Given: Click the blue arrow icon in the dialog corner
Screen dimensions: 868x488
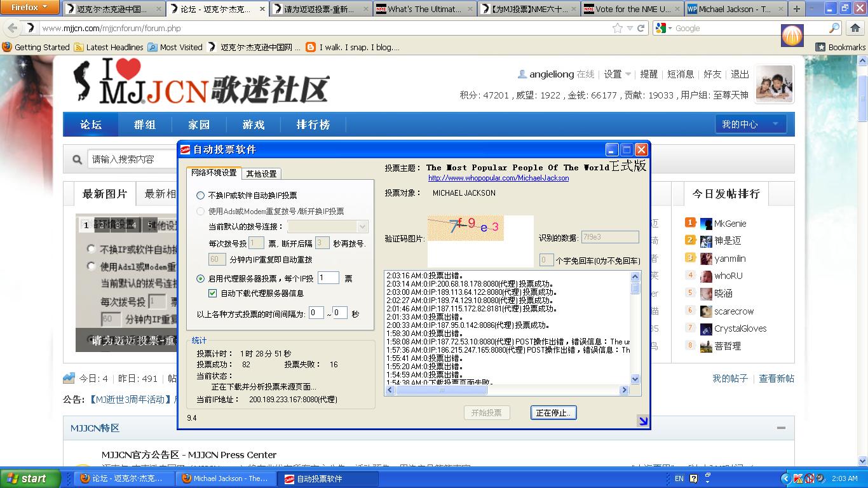Looking at the screenshot, I should click(x=642, y=421).
